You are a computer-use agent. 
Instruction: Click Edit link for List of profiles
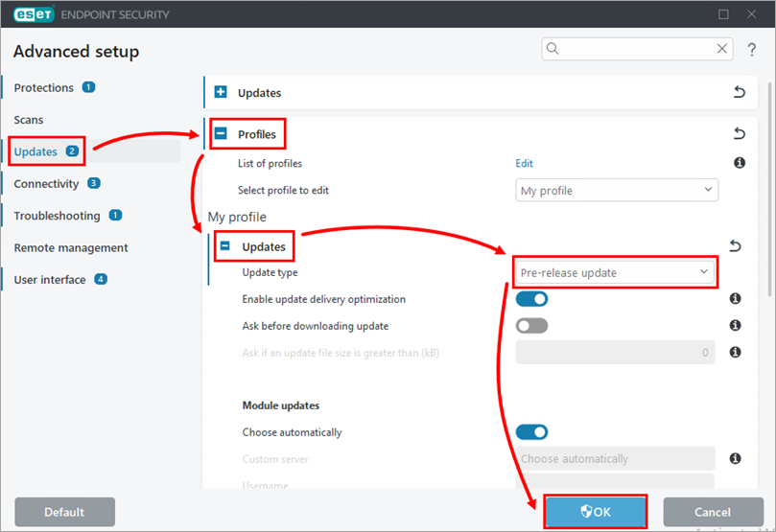tap(525, 164)
